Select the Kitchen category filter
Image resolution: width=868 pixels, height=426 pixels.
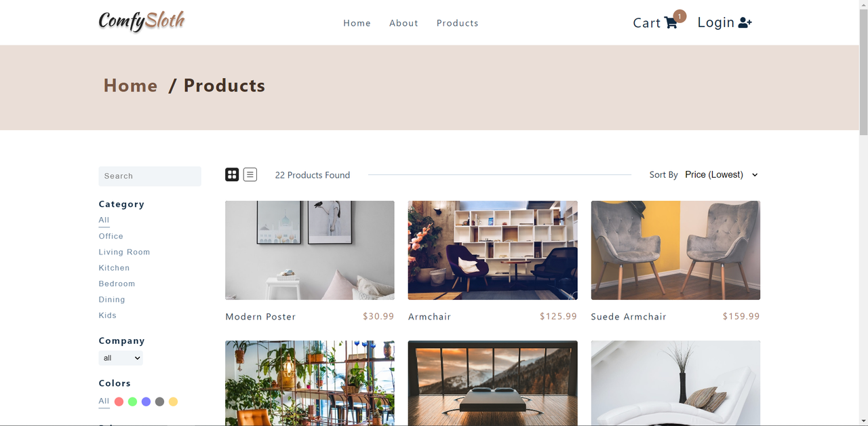pyautogui.click(x=114, y=268)
